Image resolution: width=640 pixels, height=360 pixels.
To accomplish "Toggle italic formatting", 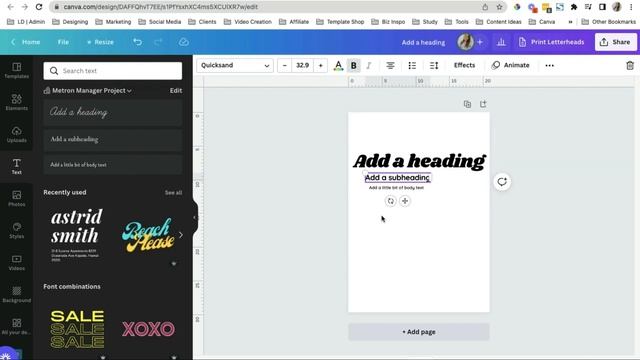I will click(369, 65).
